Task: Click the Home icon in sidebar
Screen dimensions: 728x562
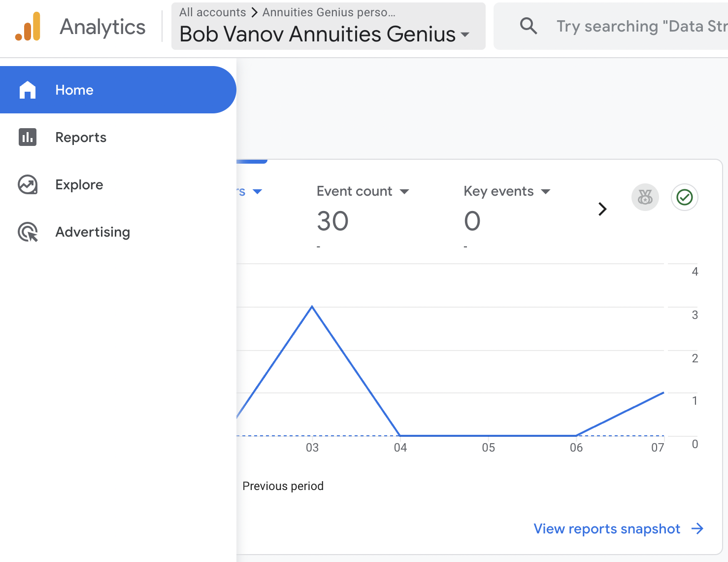Action: (x=28, y=90)
